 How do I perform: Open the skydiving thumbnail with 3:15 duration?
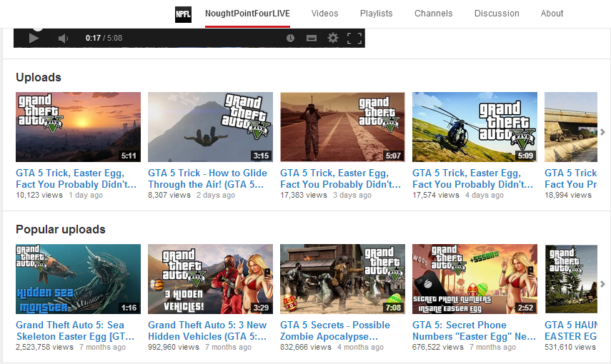(210, 127)
